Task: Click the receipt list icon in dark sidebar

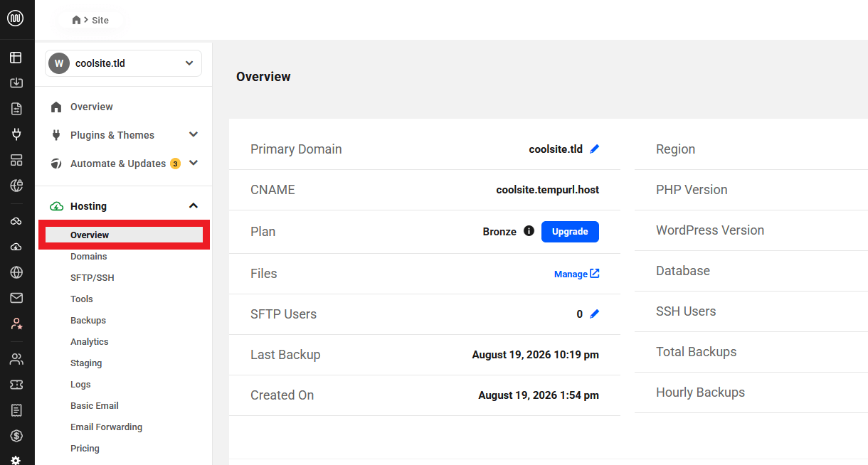Action: (x=16, y=410)
